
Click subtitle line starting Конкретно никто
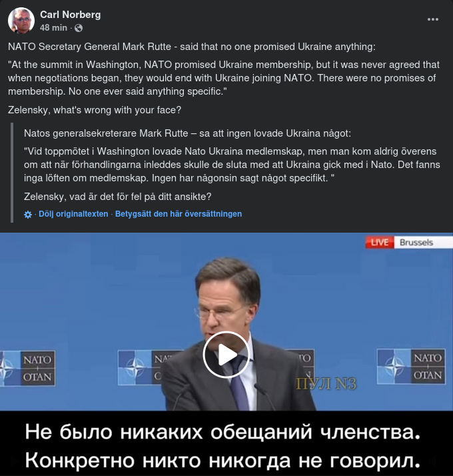[x=223, y=460]
